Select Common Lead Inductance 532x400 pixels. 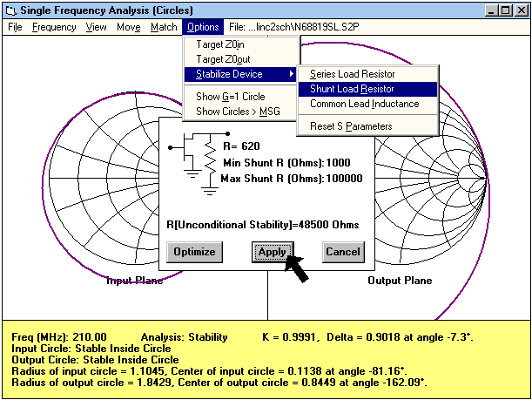[x=364, y=104]
